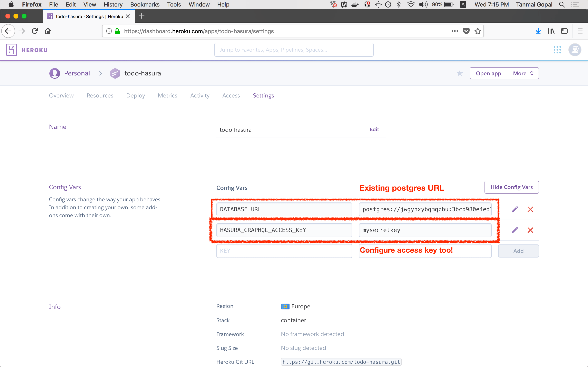Open page actions ellipsis in address bar
The width and height of the screenshot is (588, 367).
(x=455, y=31)
